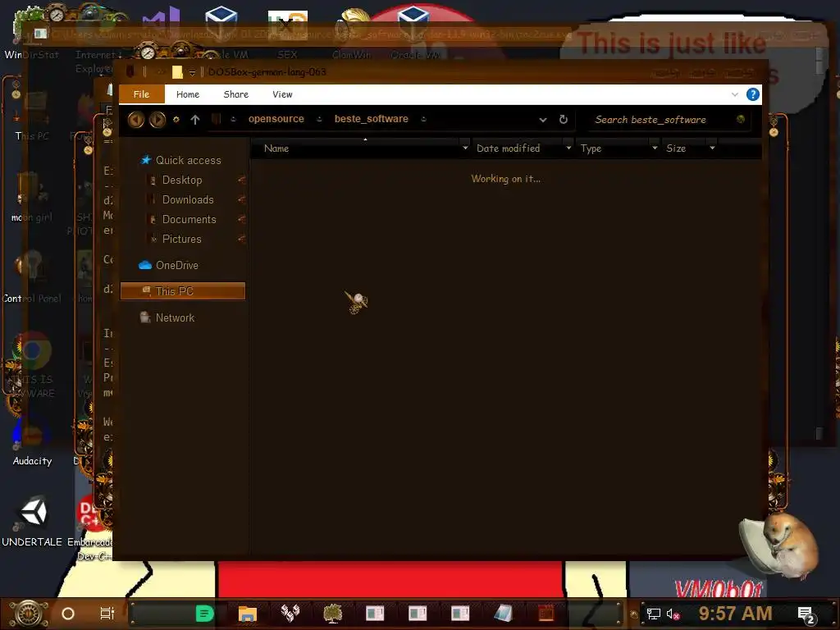840x630 pixels.
Task: Sort by the Name column
Action: click(356, 148)
